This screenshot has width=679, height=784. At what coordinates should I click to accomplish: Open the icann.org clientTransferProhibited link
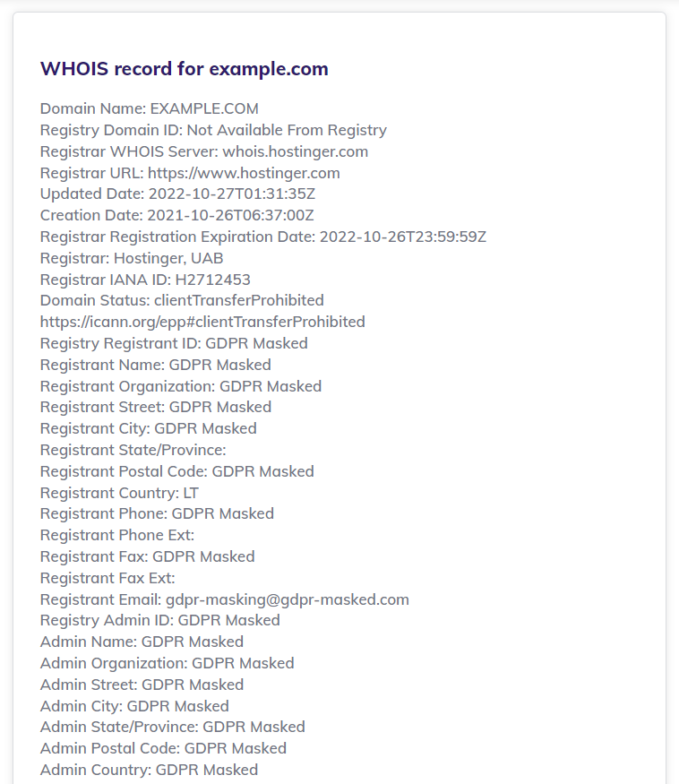coord(202,322)
